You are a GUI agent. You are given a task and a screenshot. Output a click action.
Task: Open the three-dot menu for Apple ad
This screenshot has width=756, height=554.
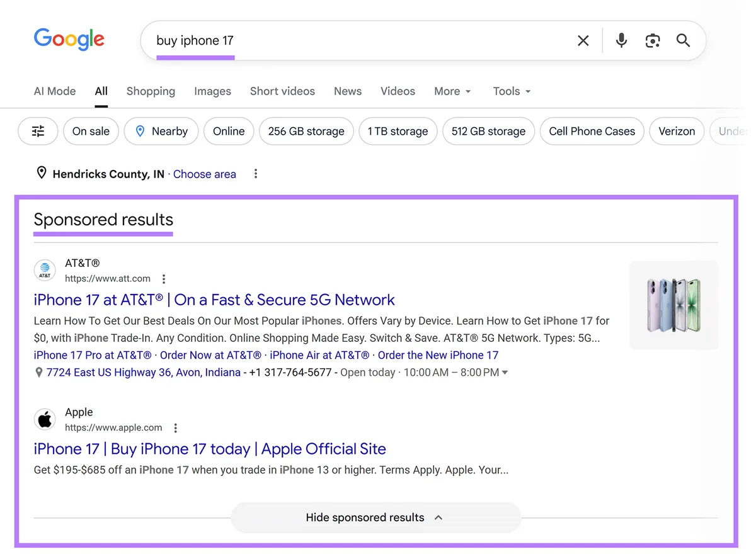point(176,428)
